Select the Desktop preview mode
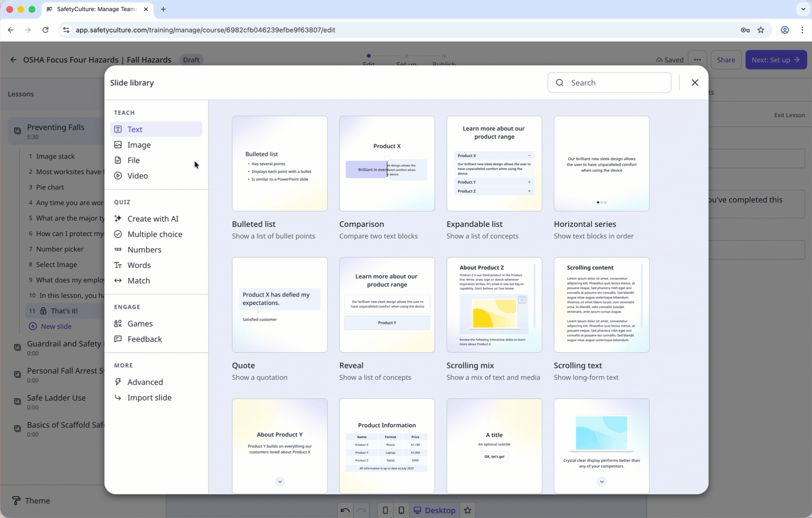 point(434,510)
